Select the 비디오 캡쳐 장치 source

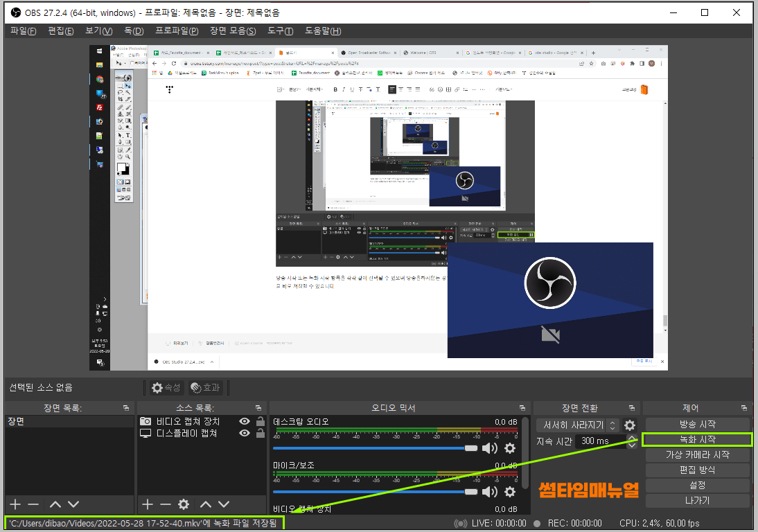tap(188, 421)
